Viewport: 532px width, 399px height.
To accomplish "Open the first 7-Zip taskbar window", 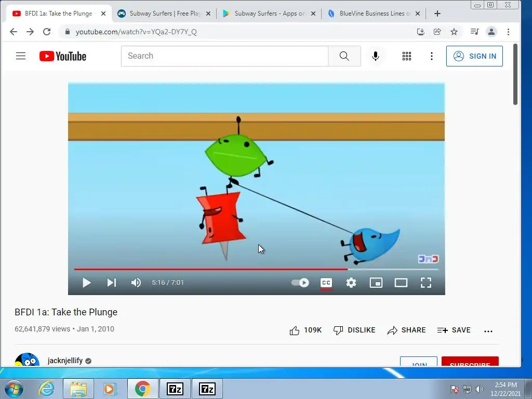I will tap(175, 389).
